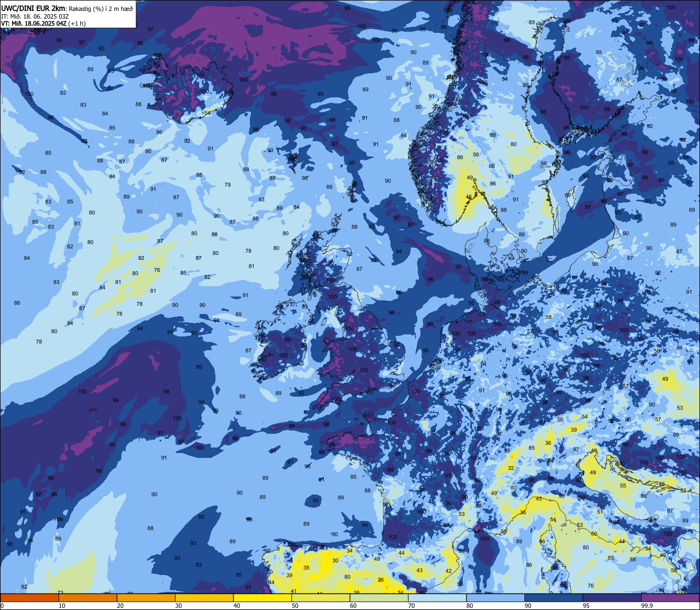Click the 10–20 orange legend swatch

87,598
